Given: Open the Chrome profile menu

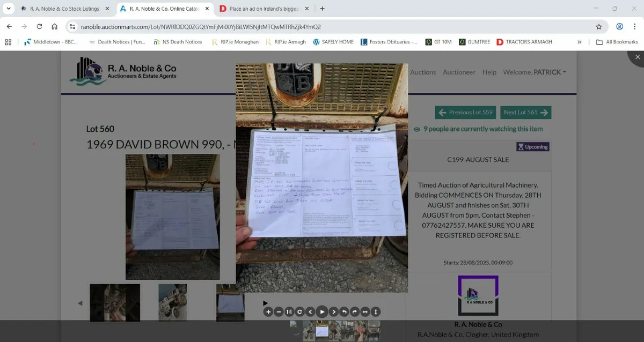Looking at the screenshot, I should [x=620, y=26].
